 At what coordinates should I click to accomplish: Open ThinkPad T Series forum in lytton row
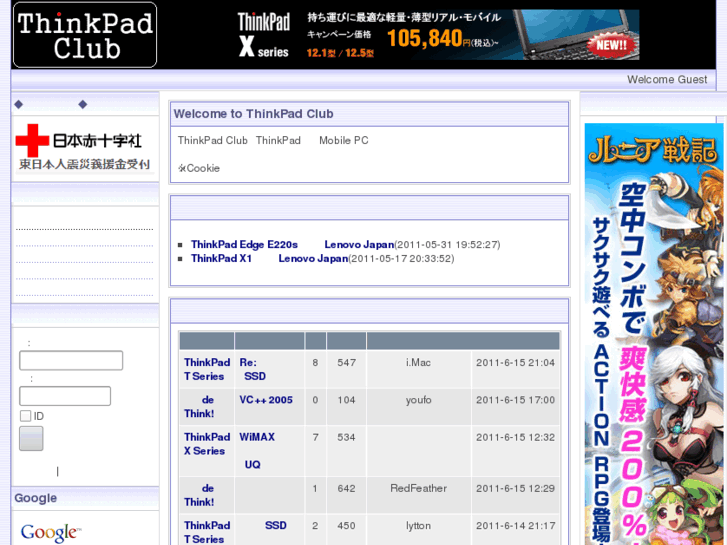(x=207, y=532)
